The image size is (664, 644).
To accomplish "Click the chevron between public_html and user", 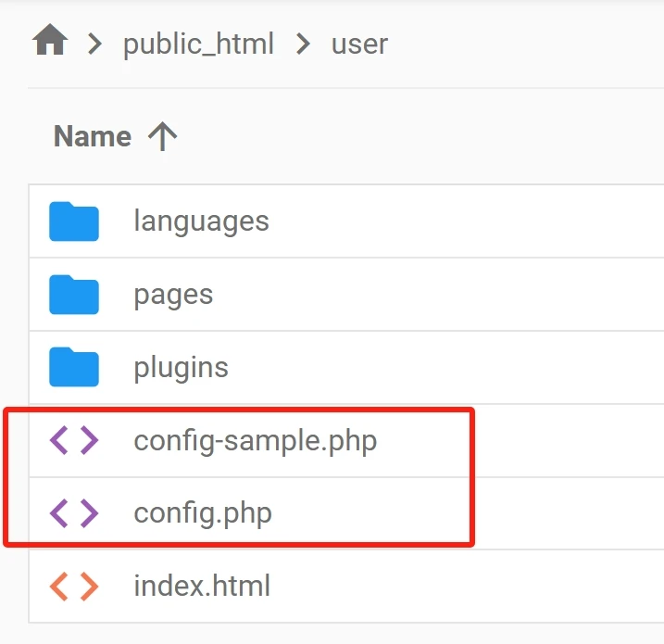I will pyautogui.click(x=303, y=44).
